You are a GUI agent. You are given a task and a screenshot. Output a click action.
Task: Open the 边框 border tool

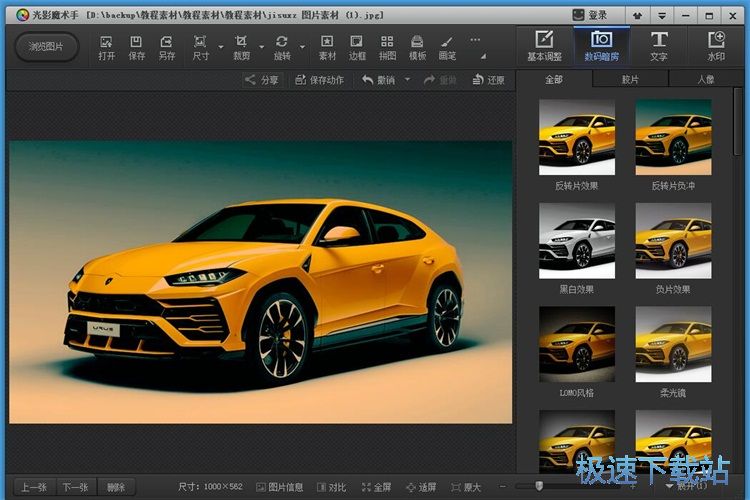357,48
